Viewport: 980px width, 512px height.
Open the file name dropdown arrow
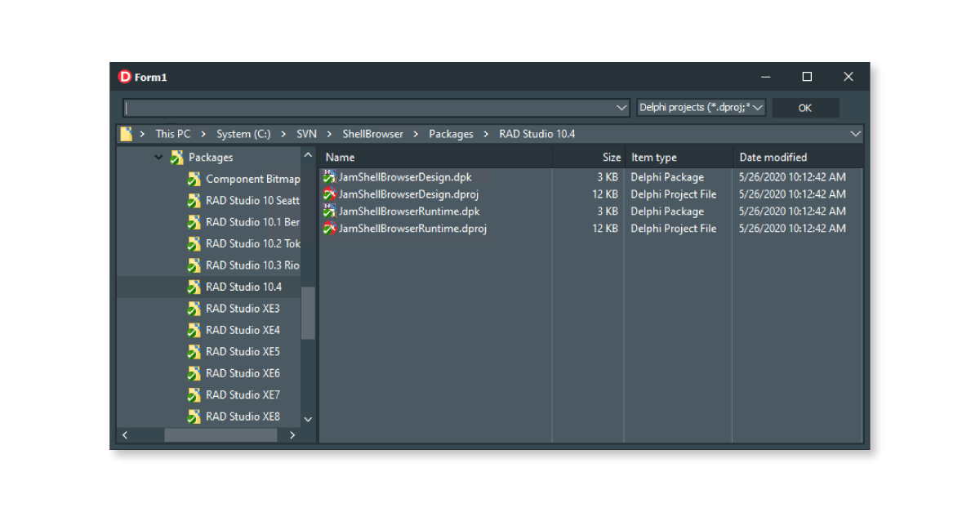tap(621, 108)
